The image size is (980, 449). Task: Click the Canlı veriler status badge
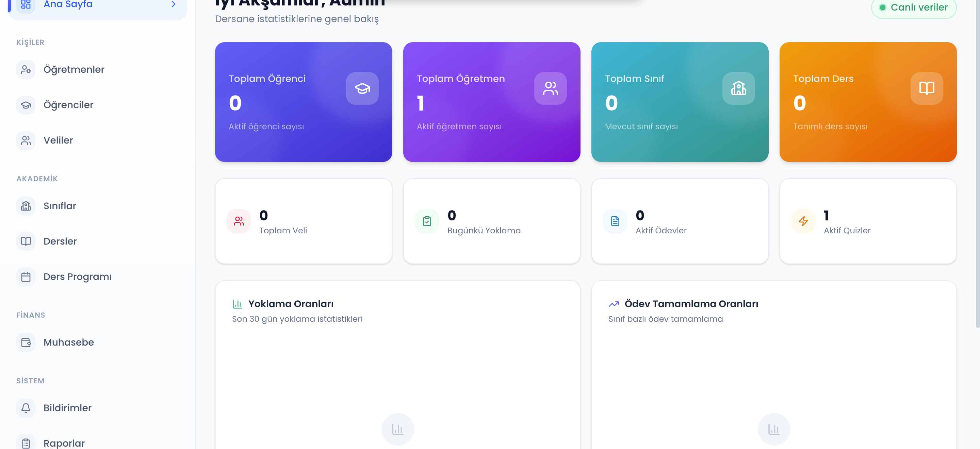913,7
